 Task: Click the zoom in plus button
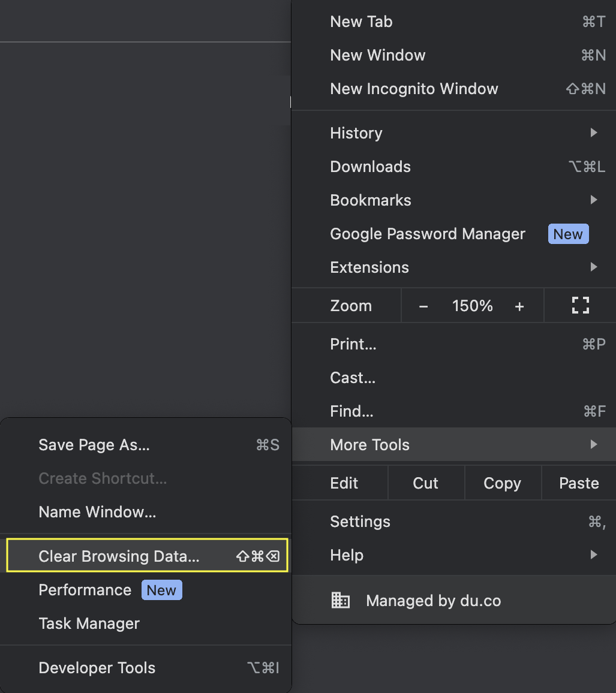pyautogui.click(x=519, y=306)
